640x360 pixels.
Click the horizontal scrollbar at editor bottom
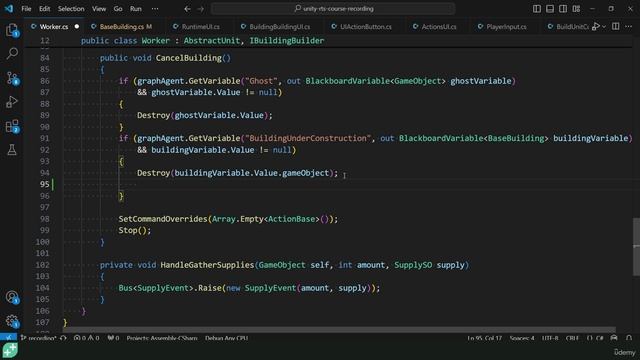click(340, 329)
